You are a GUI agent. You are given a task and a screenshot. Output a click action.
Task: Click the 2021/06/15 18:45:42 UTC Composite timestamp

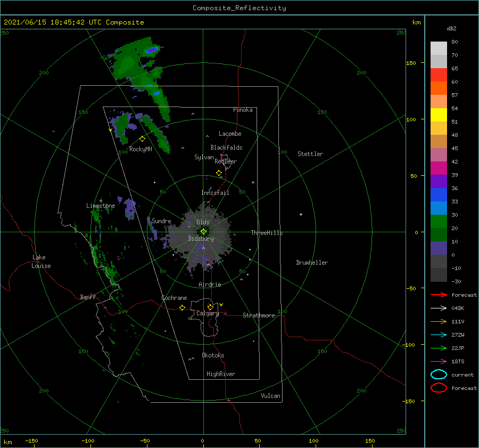[73, 22]
